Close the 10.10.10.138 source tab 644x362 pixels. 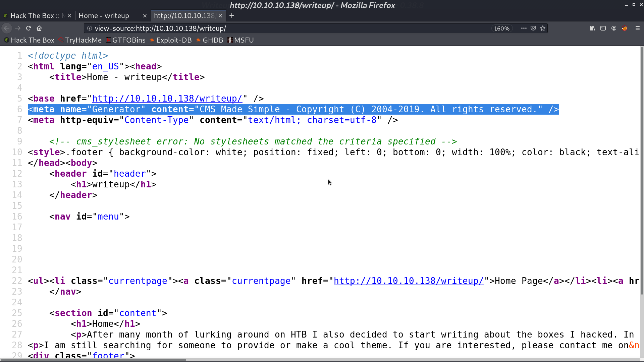tap(220, 16)
